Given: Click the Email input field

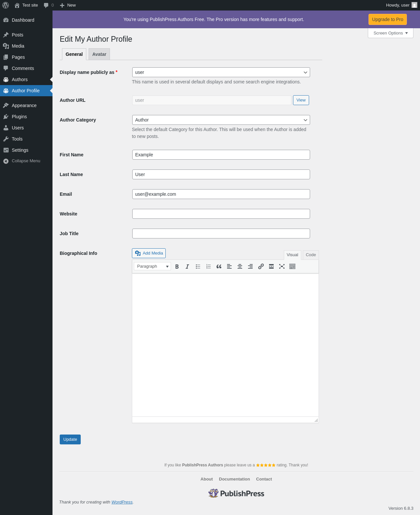Looking at the screenshot, I should click(221, 194).
